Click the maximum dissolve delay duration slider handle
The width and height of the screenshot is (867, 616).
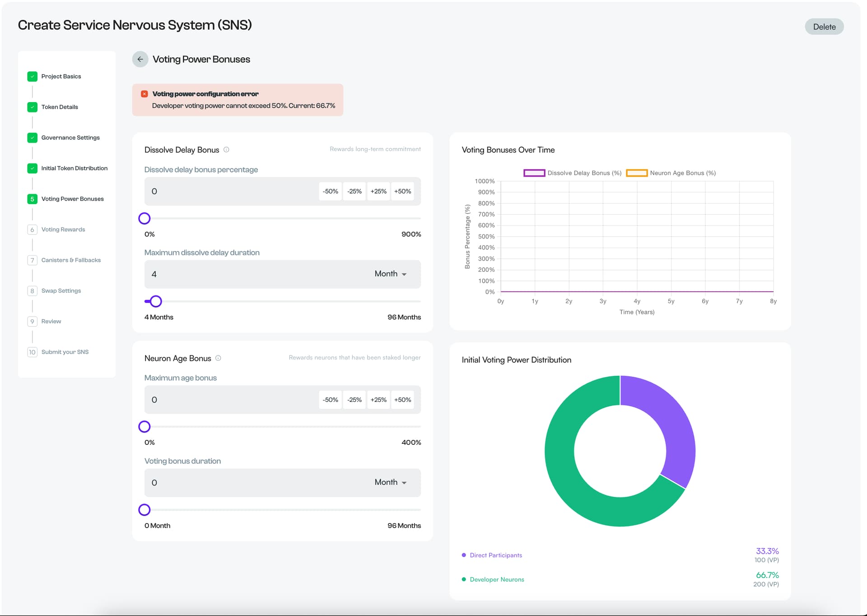156,301
